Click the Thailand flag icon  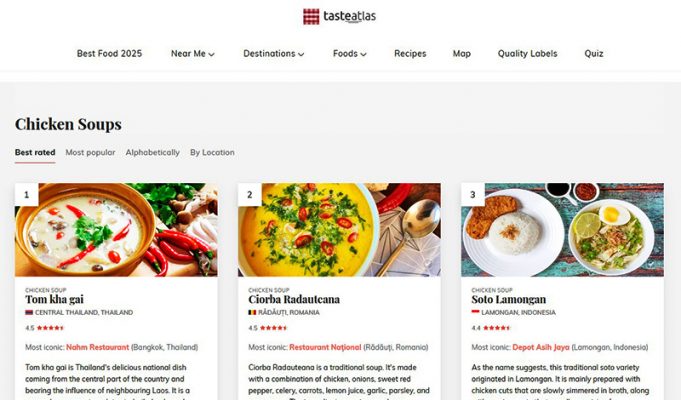tap(29, 312)
